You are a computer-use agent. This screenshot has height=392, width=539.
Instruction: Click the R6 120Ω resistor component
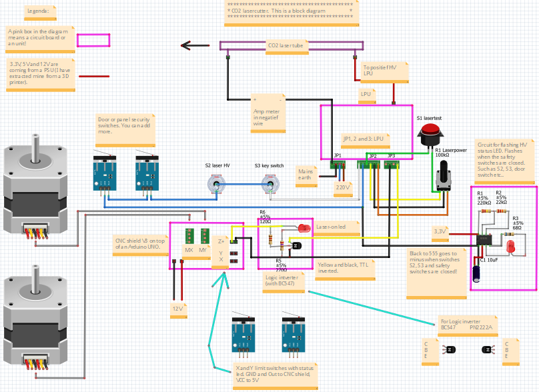271,240
